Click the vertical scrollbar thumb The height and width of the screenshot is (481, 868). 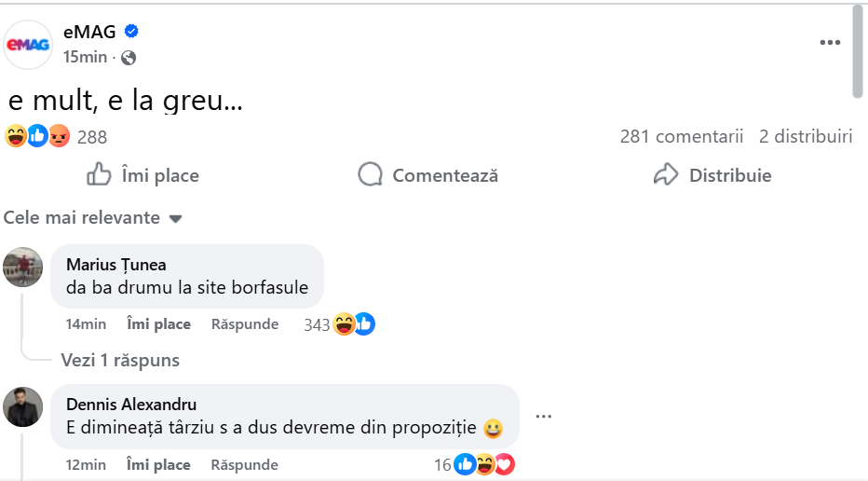coord(858,51)
